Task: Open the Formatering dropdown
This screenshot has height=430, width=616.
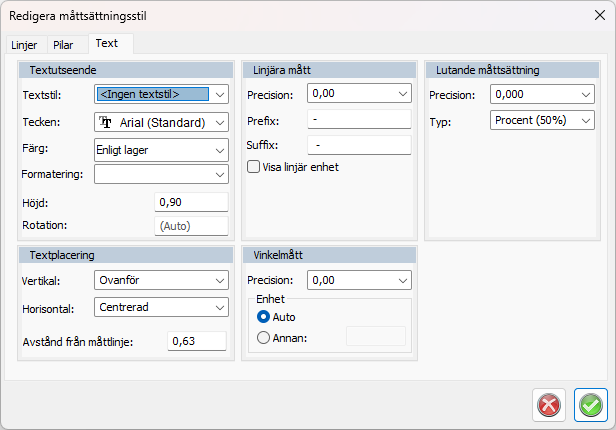Action: (x=161, y=174)
